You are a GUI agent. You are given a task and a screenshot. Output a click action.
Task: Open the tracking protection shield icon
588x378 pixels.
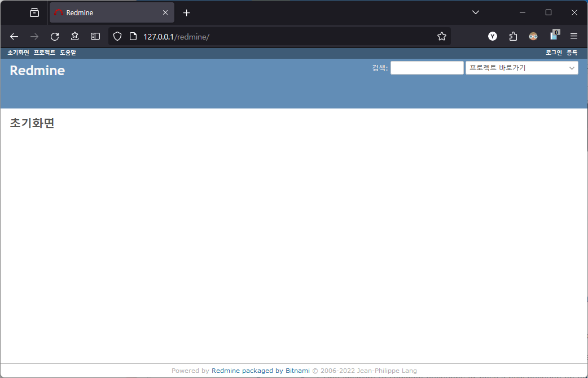[117, 36]
